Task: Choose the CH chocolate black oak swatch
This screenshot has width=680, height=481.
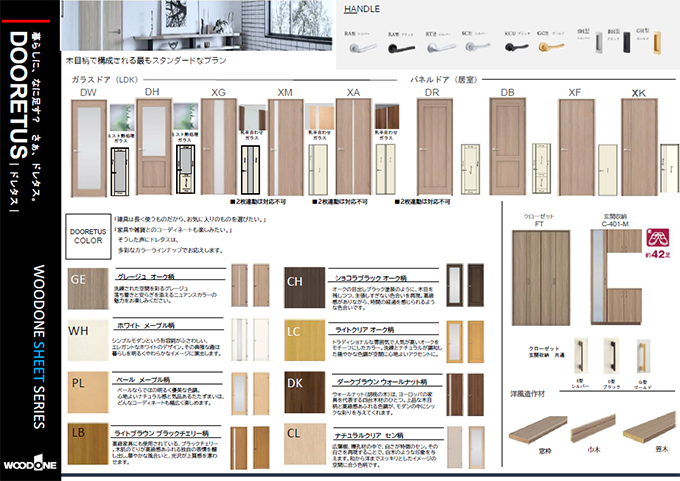Action: (x=303, y=288)
